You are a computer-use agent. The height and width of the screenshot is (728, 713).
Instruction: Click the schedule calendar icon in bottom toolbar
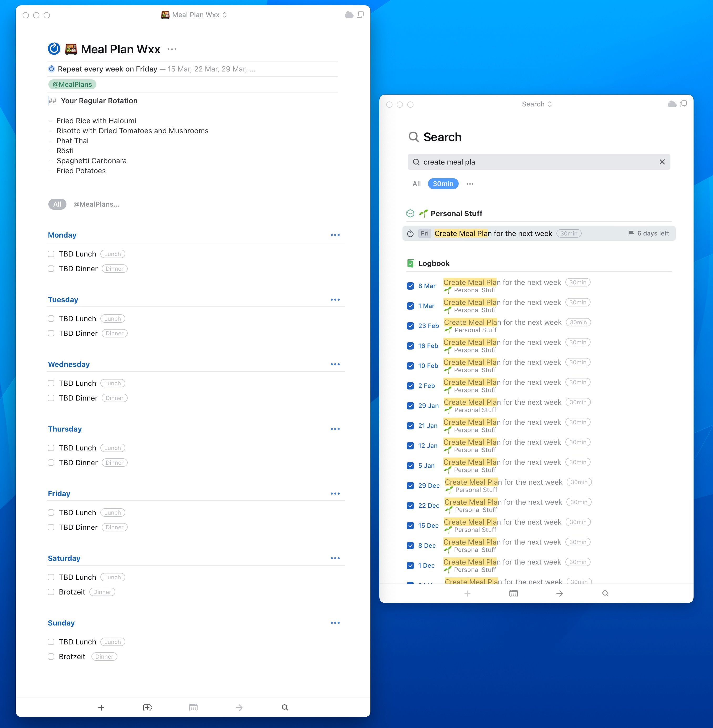193,708
